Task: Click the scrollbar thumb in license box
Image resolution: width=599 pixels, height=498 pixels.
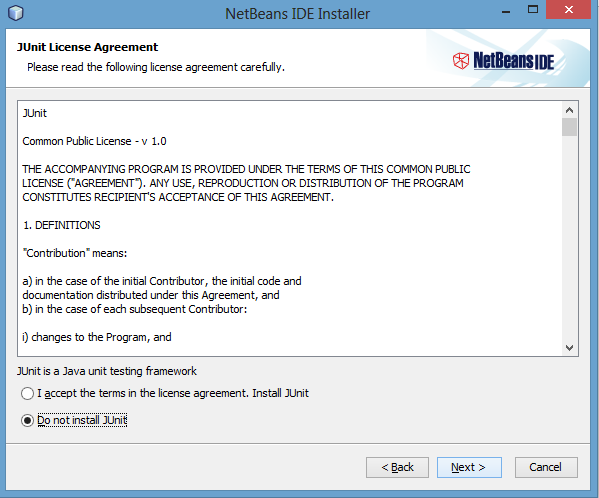Action: (x=569, y=127)
